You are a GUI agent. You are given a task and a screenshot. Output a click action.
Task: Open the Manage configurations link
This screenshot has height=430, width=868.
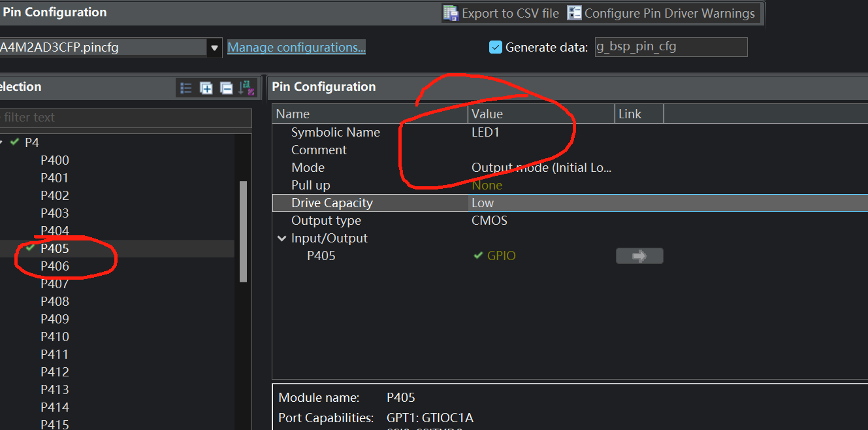[297, 47]
